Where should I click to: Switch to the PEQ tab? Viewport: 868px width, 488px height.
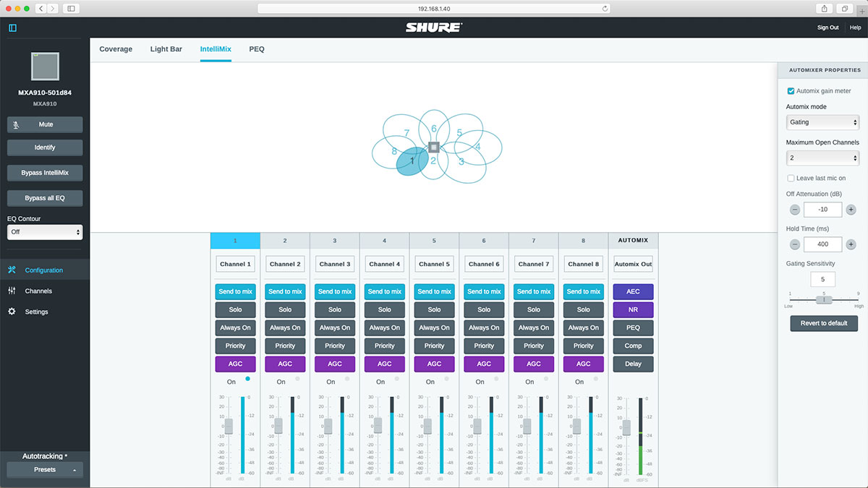[257, 49]
